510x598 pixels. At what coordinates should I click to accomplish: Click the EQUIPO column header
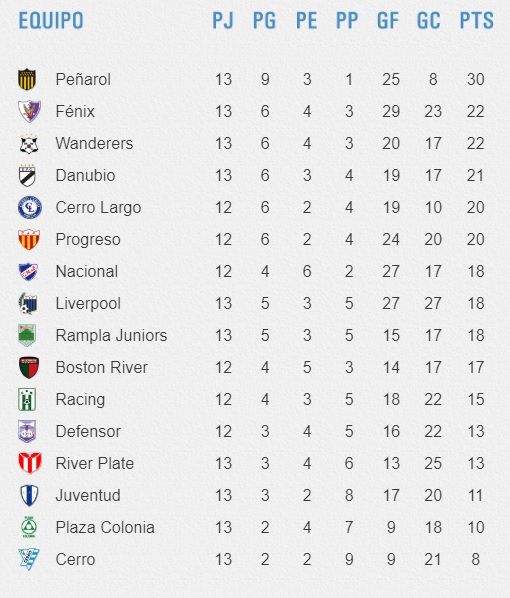[51, 21]
